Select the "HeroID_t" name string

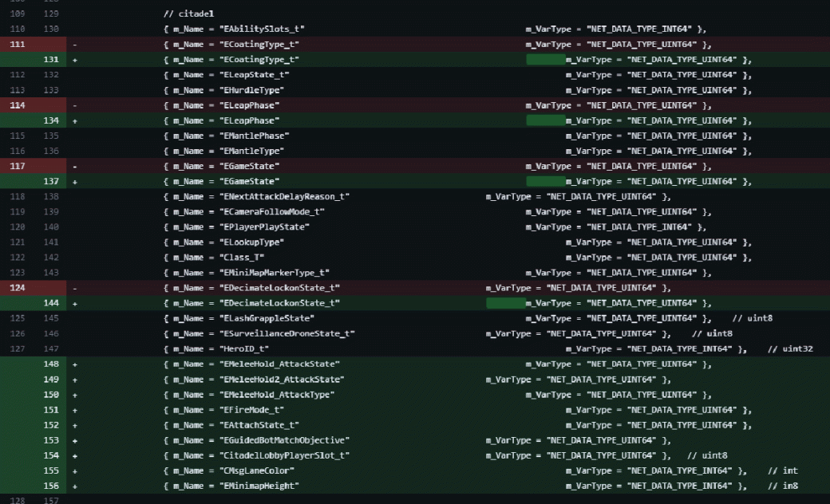coord(244,349)
